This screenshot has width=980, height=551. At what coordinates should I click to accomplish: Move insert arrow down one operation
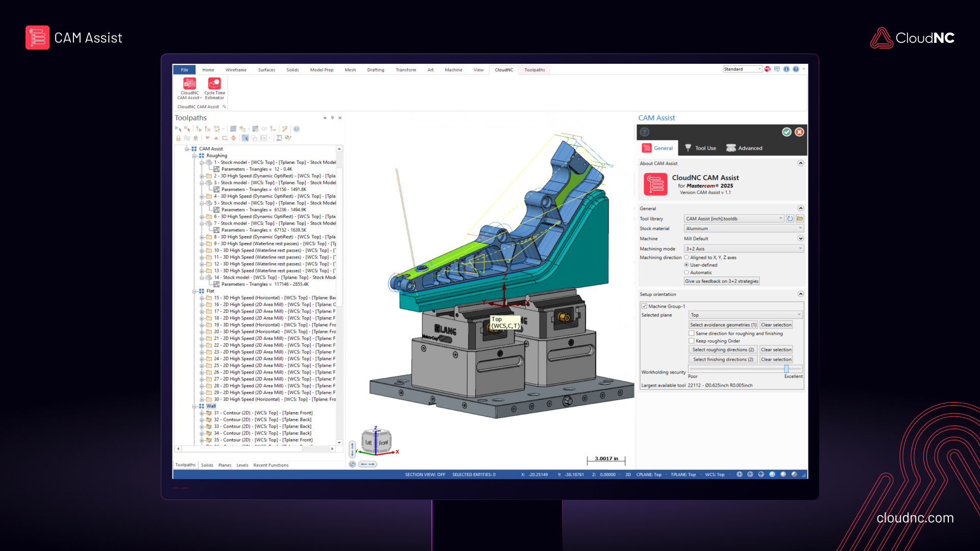(207, 138)
